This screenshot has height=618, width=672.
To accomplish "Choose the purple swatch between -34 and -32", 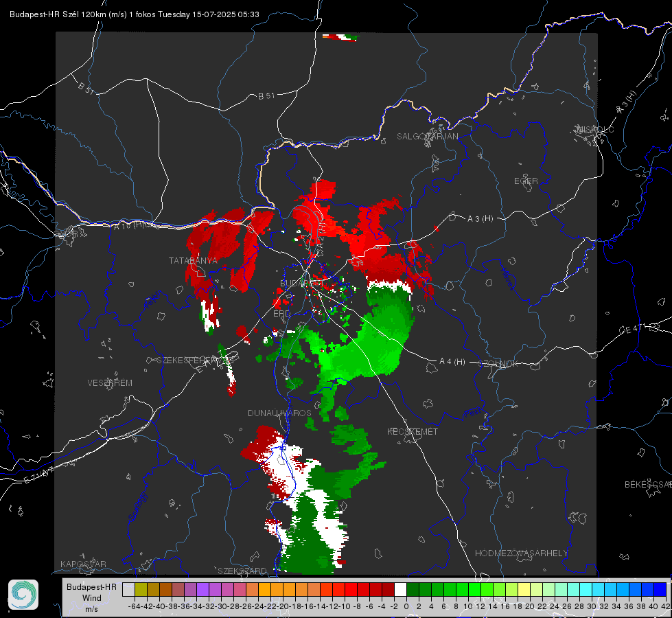I will (x=202, y=590).
